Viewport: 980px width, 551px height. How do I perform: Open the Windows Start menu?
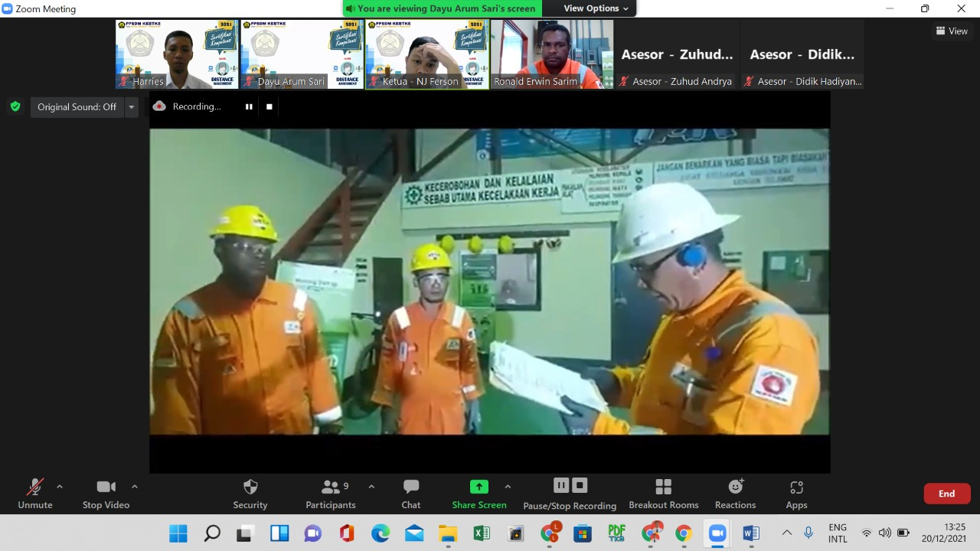[x=178, y=533]
